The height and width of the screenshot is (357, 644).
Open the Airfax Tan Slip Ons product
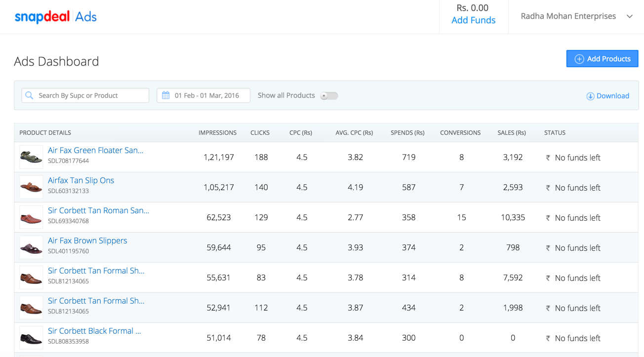point(81,180)
